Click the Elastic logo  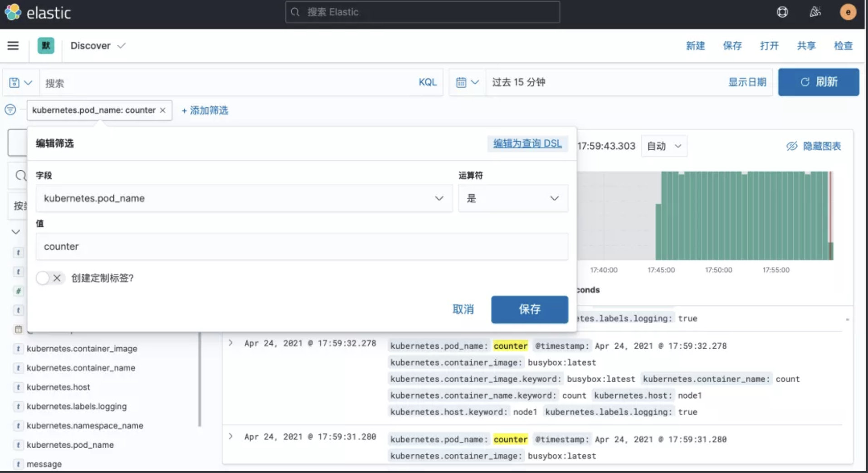tap(13, 12)
